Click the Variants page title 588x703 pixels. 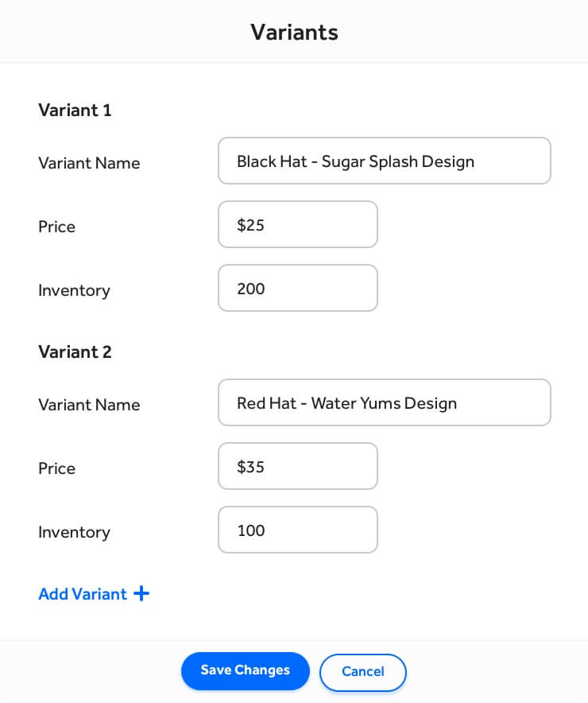[x=294, y=32]
